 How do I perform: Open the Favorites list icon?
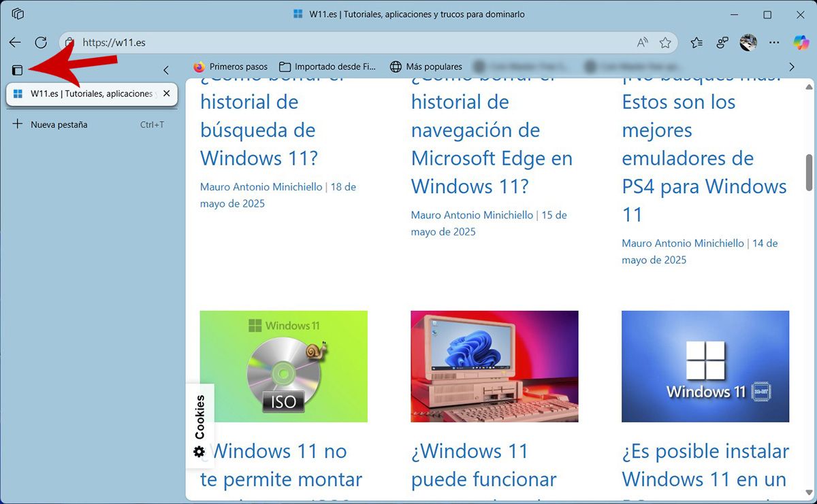[x=696, y=42]
